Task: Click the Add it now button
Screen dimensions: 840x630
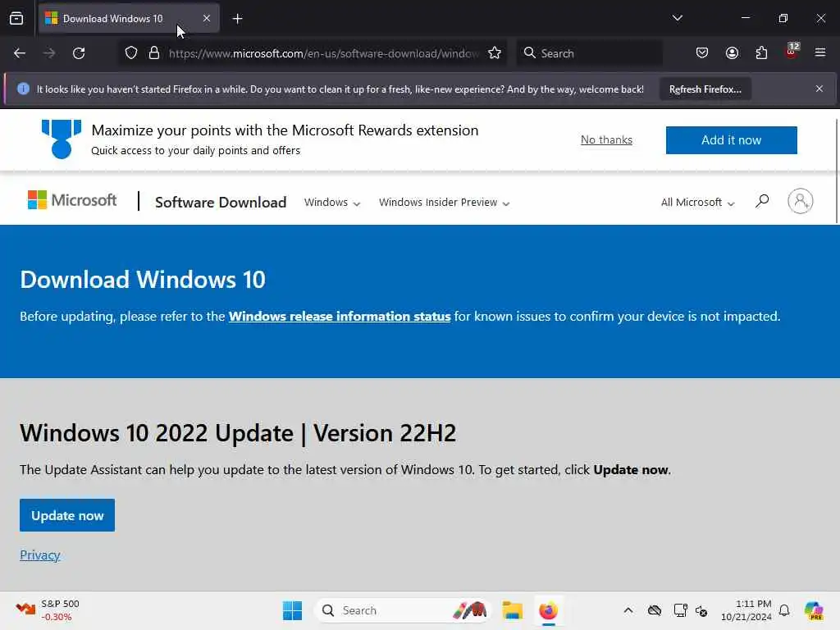Action: [731, 139]
